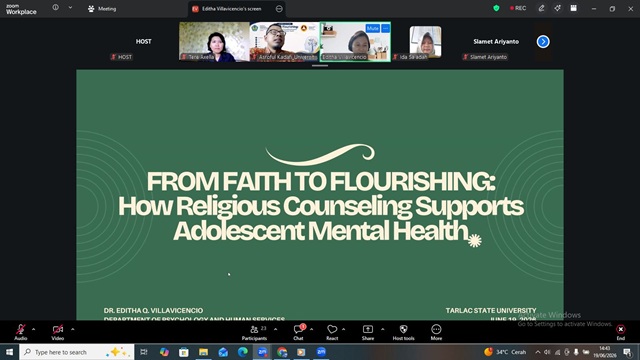Expand the dropdown chevron beside meeting info

pyautogui.click(x=70, y=7)
